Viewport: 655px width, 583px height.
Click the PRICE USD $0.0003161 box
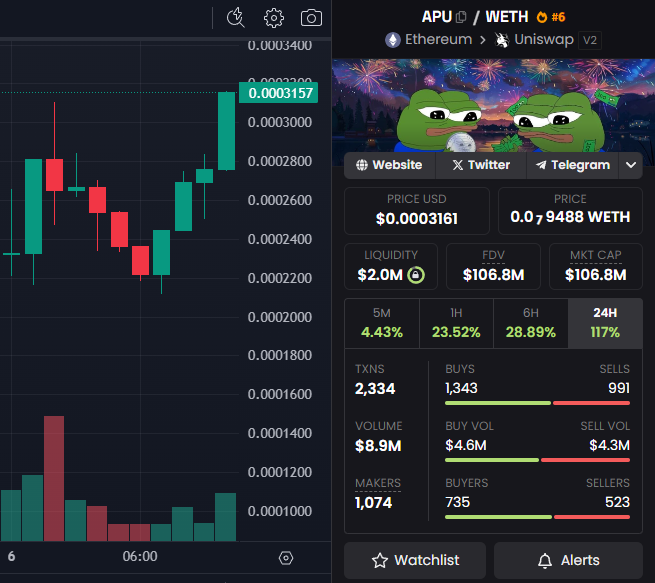(x=416, y=211)
